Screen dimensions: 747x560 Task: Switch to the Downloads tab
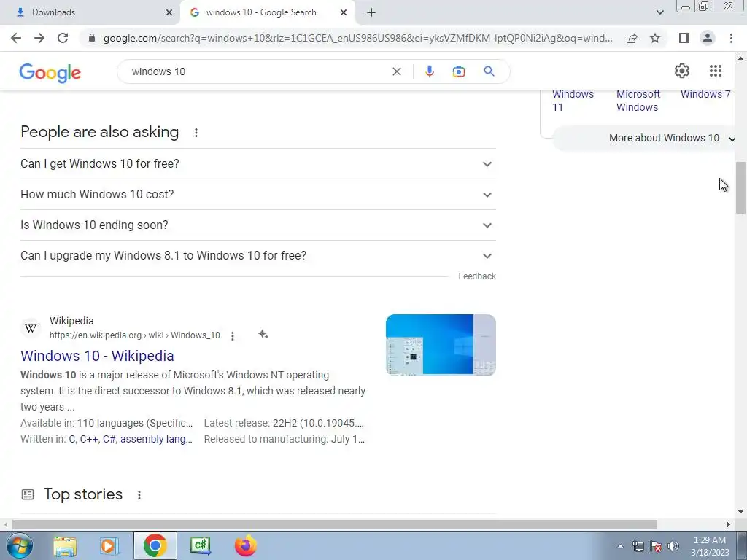tap(90, 12)
